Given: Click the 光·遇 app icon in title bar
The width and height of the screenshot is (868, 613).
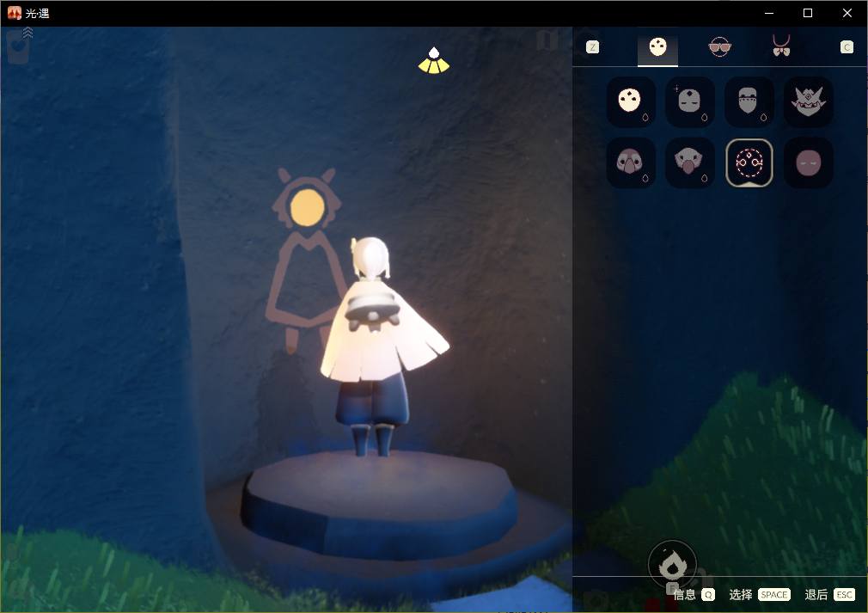Looking at the screenshot, I should [x=15, y=13].
